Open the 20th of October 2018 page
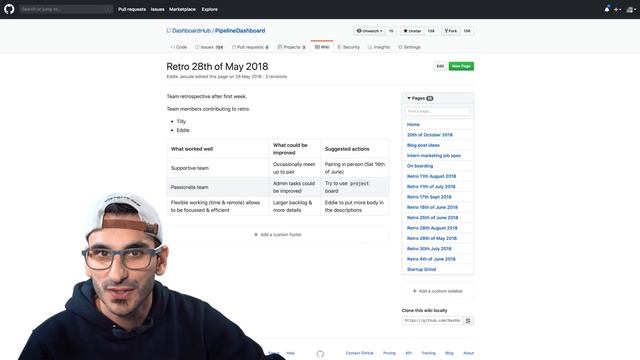The width and height of the screenshot is (640, 360). (x=430, y=135)
